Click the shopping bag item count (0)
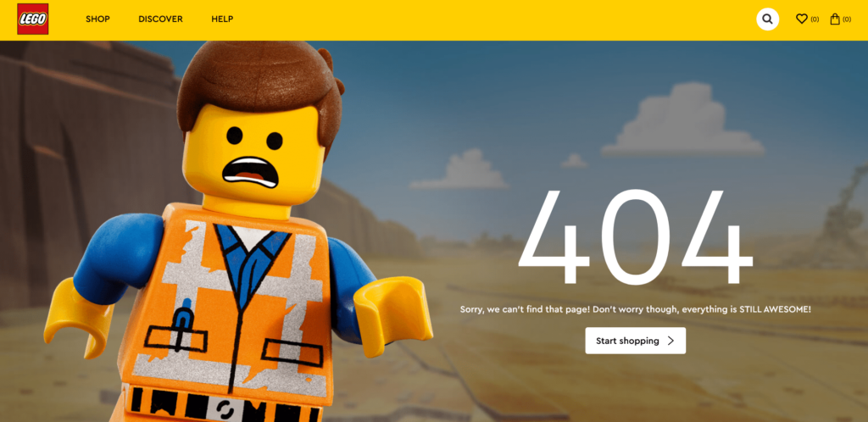Screen dimensions: 868x422 [x=847, y=19]
